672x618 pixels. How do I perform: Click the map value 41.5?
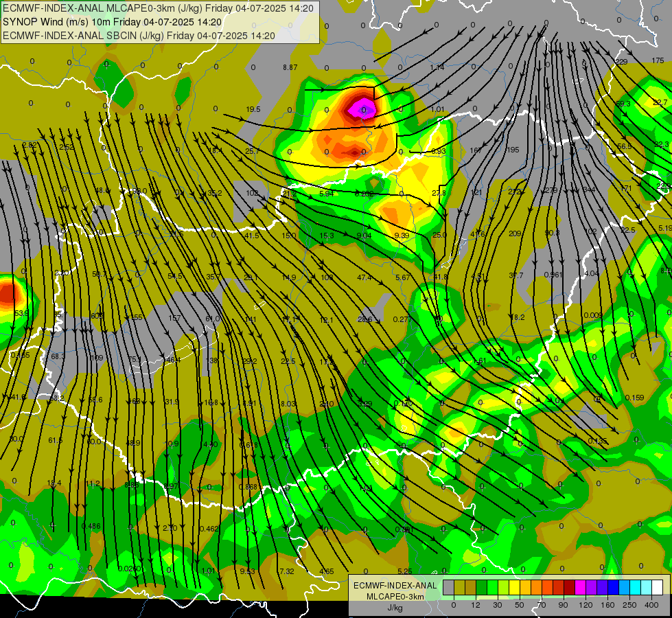tap(252, 236)
